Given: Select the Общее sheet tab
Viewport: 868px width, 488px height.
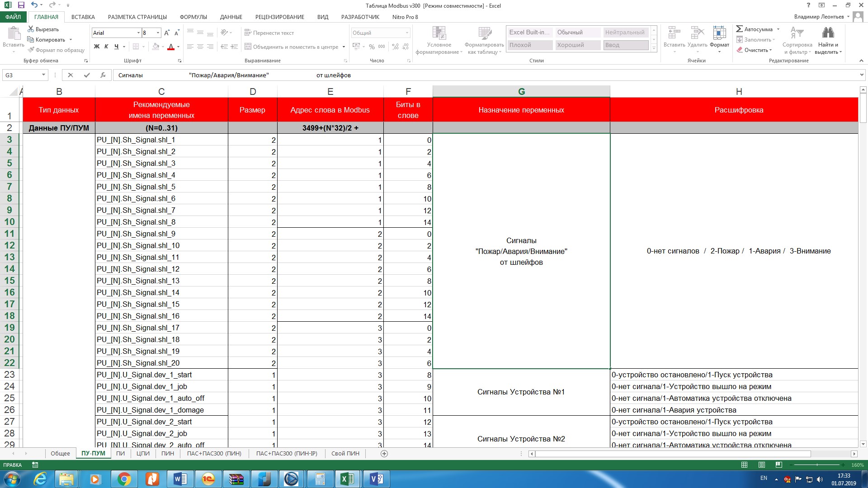Looking at the screenshot, I should point(60,453).
